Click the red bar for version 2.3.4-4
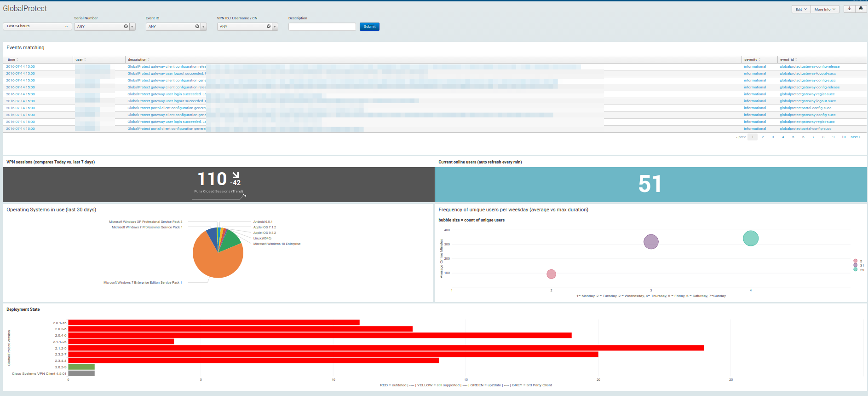The image size is (868, 396). coord(253,361)
